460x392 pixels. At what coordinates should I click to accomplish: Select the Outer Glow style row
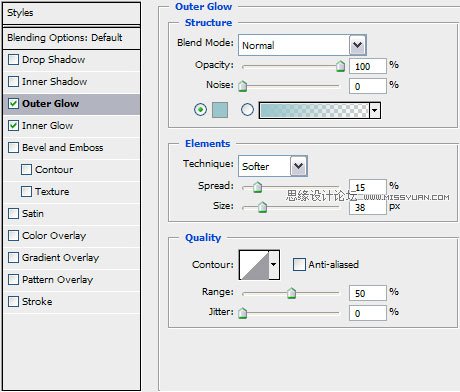pos(71,104)
